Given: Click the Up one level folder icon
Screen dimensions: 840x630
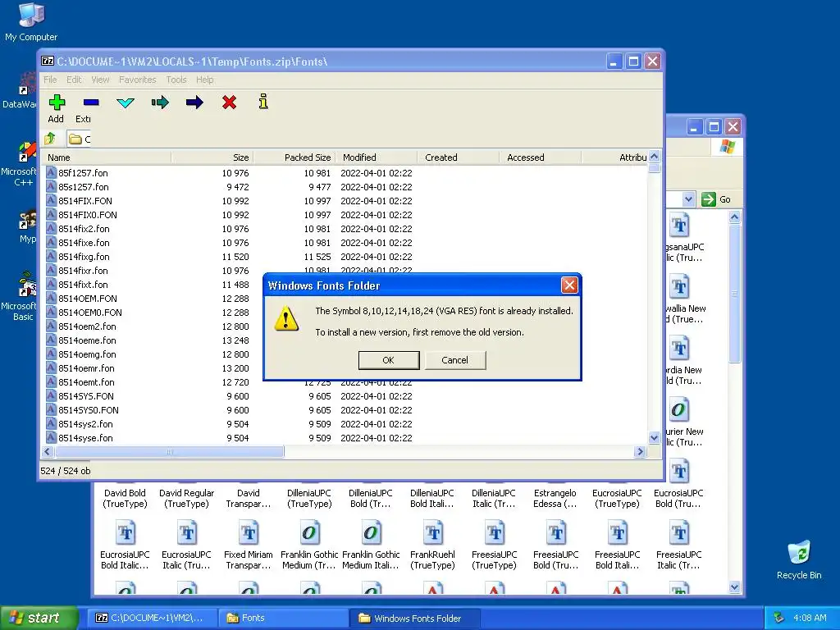Looking at the screenshot, I should click(50, 139).
